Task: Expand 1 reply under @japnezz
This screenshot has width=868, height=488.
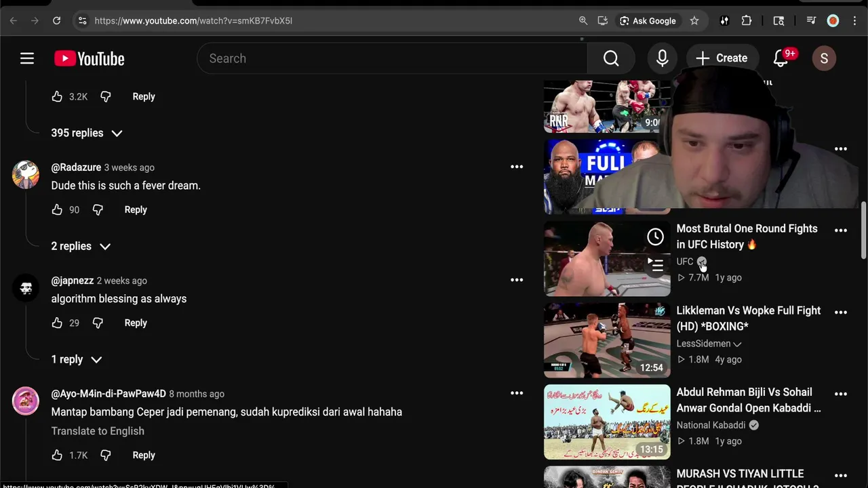Action: click(77, 359)
